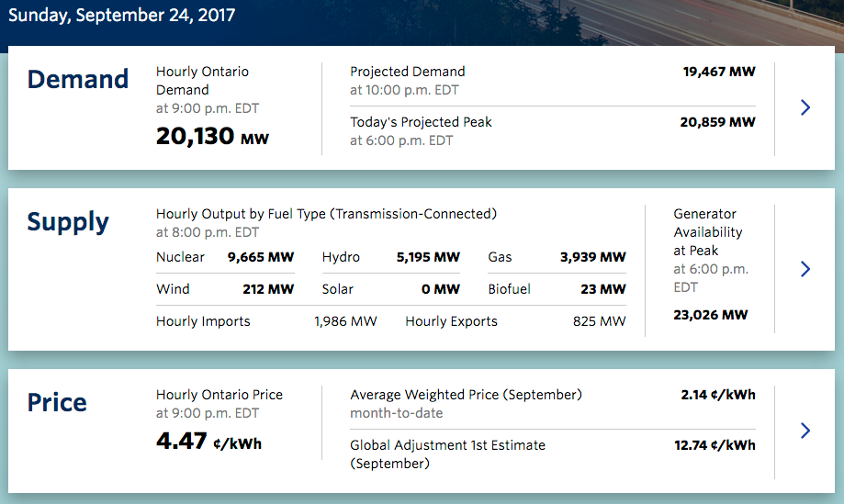Expand the Price panel chevron arrow
Image resolution: width=844 pixels, height=504 pixels.
(805, 431)
